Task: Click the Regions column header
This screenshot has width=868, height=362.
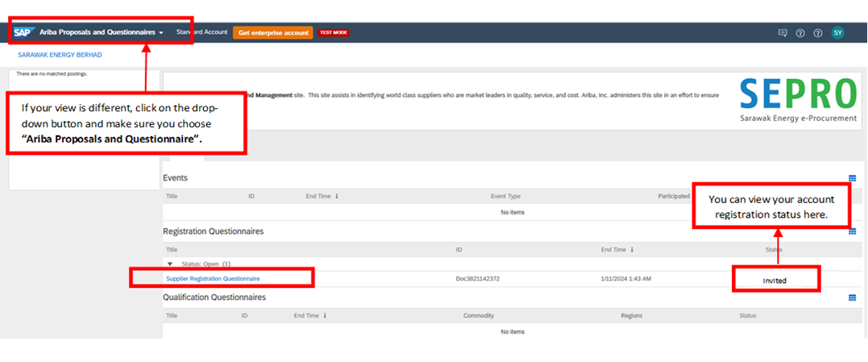Action: coord(632,315)
